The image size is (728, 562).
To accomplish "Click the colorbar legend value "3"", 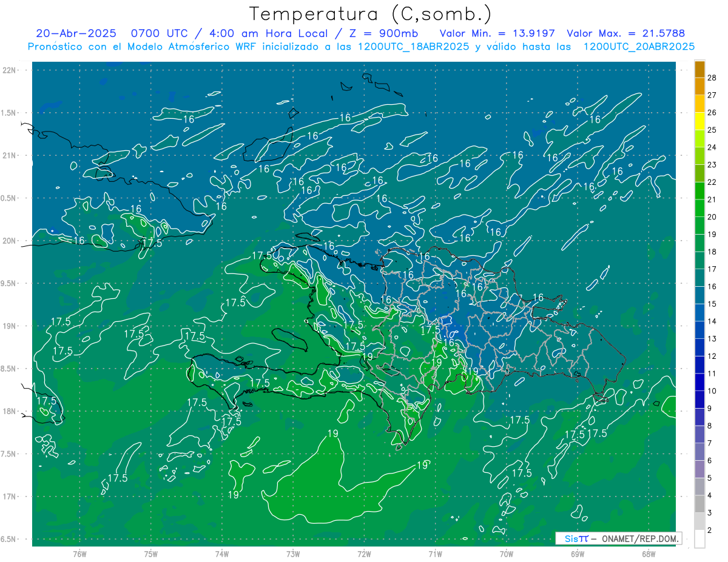I will [710, 513].
